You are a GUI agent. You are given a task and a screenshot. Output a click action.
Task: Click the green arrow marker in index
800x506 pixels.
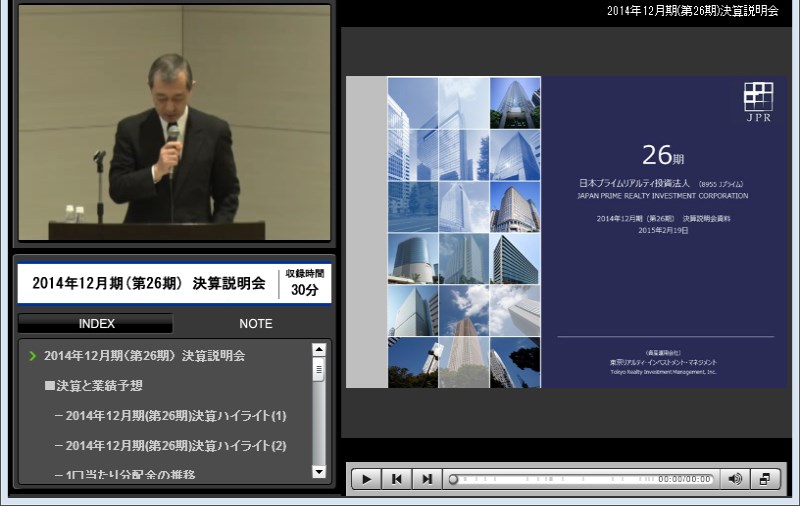33,356
